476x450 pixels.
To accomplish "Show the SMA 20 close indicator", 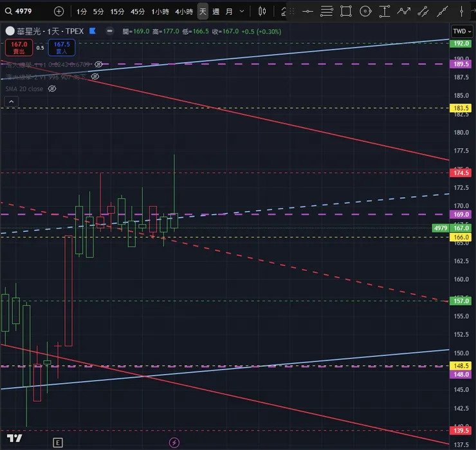I will pos(52,89).
